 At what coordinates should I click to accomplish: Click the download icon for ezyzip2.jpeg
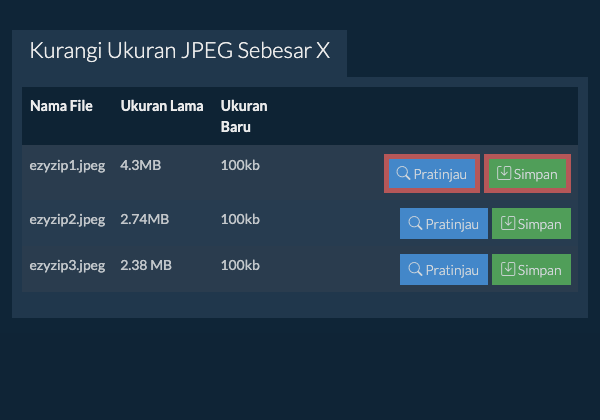509,224
